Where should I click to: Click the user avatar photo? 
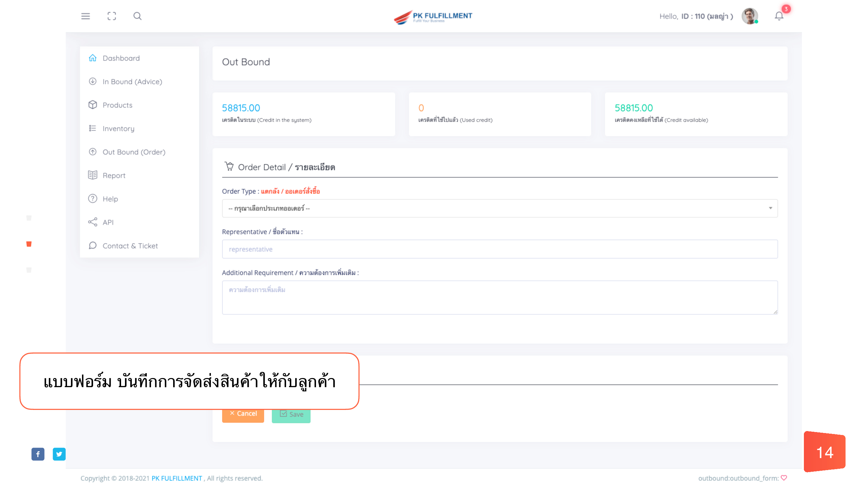[750, 16]
